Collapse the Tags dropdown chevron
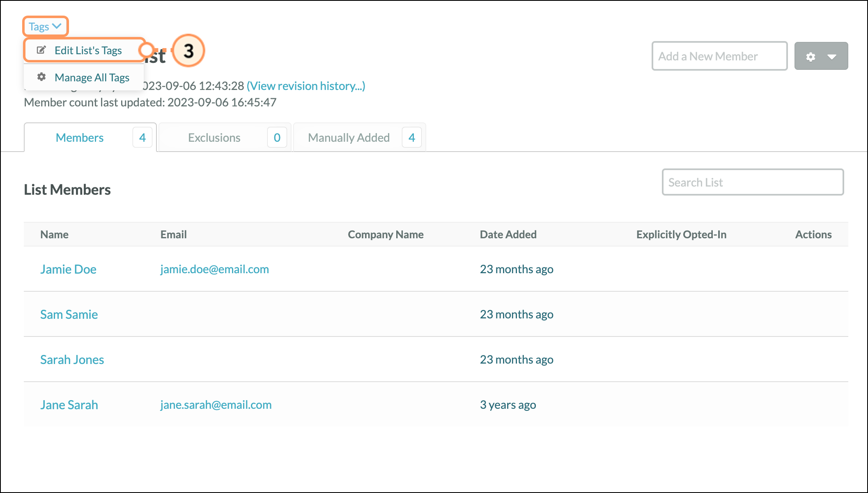Viewport: 868px width, 493px height. (x=57, y=26)
